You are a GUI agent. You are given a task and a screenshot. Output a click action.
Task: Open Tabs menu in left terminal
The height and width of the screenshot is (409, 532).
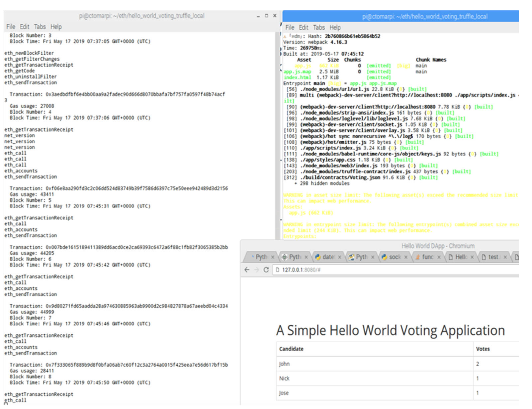40,26
